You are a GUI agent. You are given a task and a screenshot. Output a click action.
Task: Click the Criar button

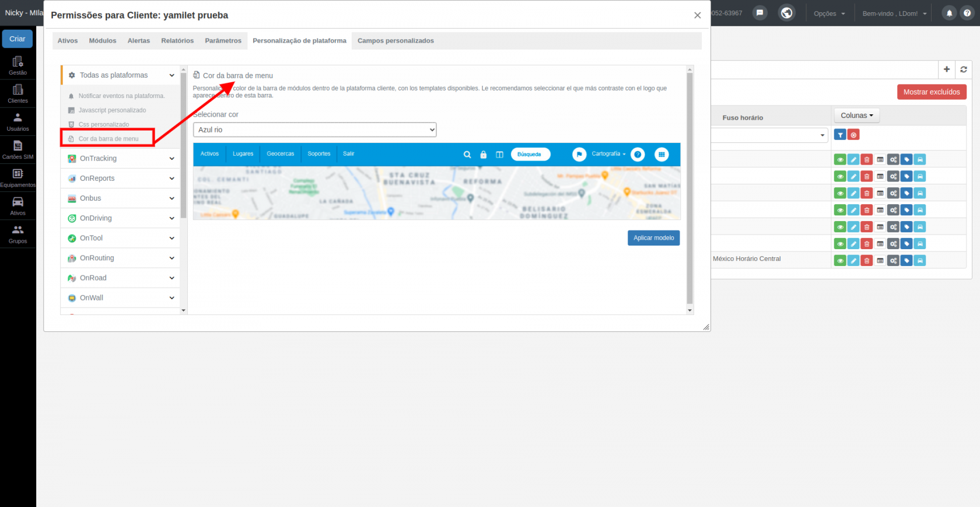click(17, 39)
